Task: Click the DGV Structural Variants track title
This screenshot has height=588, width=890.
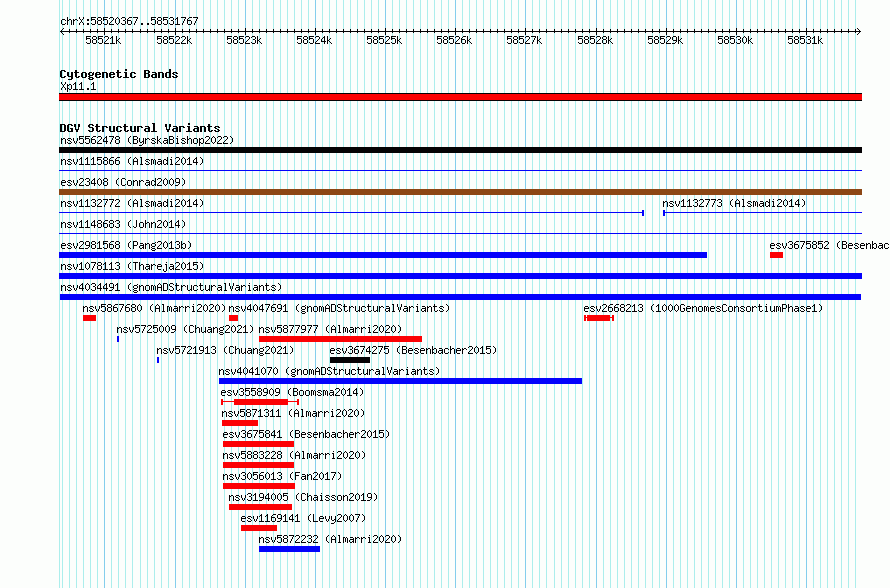Action: point(140,128)
